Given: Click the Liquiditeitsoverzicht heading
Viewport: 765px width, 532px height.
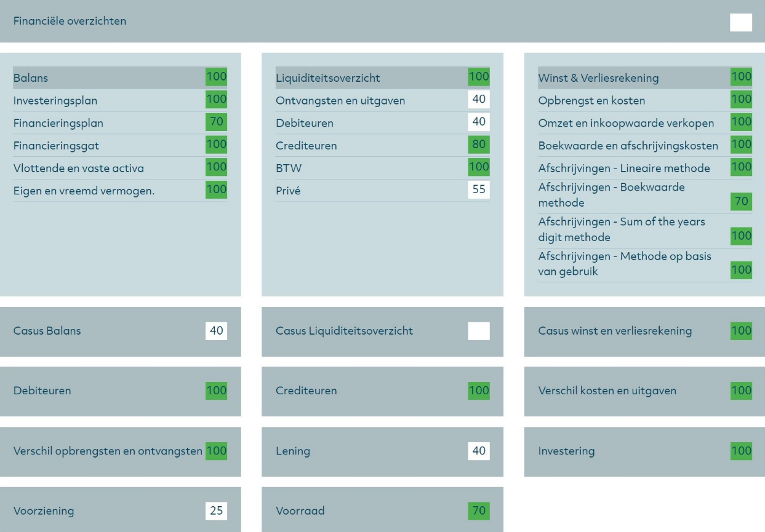Looking at the screenshot, I should (327, 78).
